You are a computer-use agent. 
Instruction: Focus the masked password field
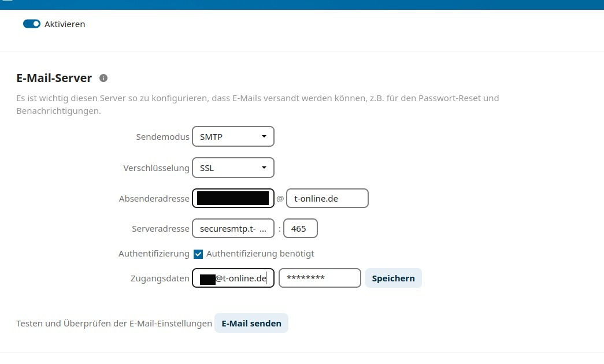(x=320, y=278)
